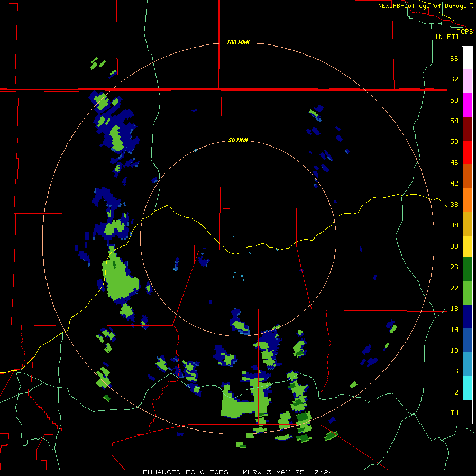Screen dimensions: 476x476
Task: Choose the dark orange legend swatch
Action: click(467, 176)
